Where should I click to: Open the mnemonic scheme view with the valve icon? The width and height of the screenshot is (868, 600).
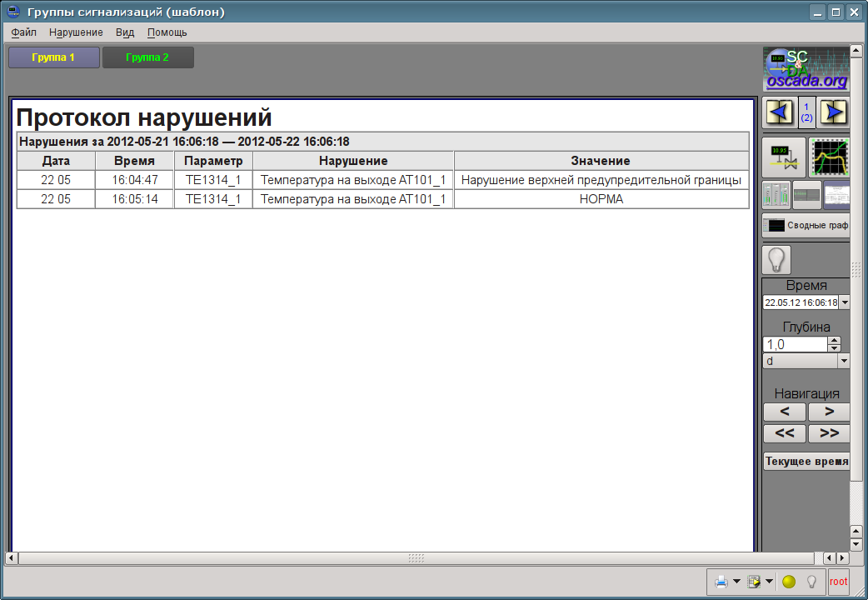pyautogui.click(x=783, y=157)
